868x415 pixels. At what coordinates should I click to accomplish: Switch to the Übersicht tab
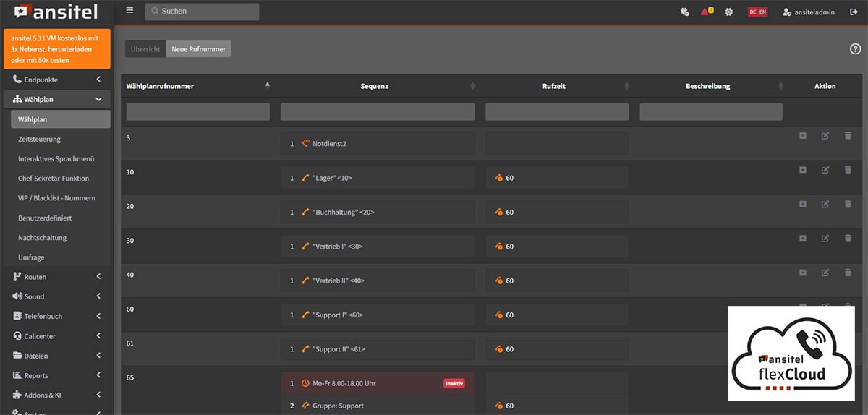145,49
